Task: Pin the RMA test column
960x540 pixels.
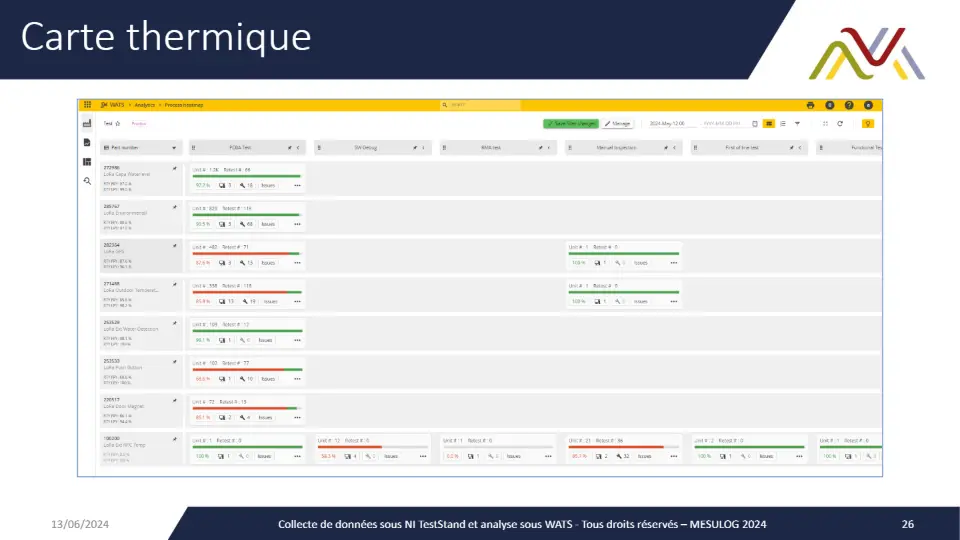Action: point(541,148)
